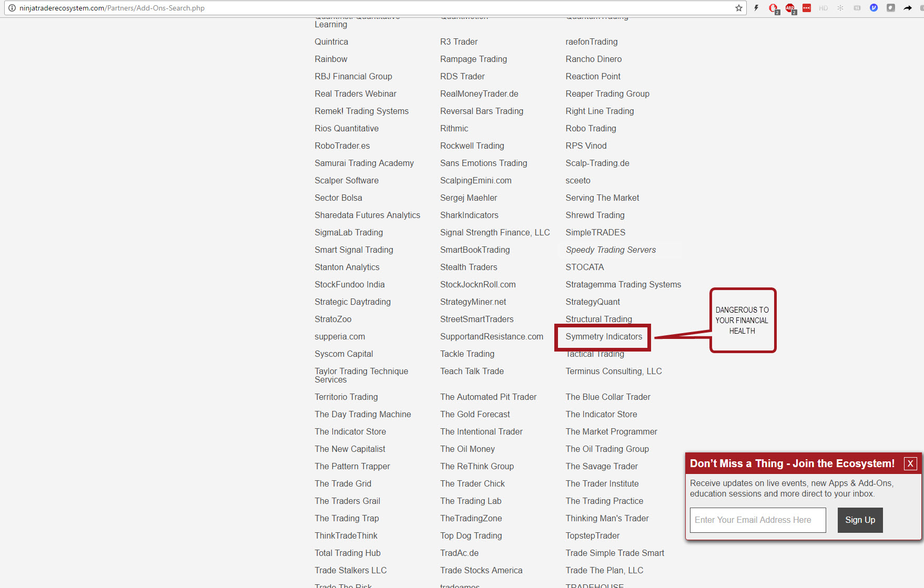Open The Market Programmer link
Image resolution: width=924 pixels, height=588 pixels.
612,431
